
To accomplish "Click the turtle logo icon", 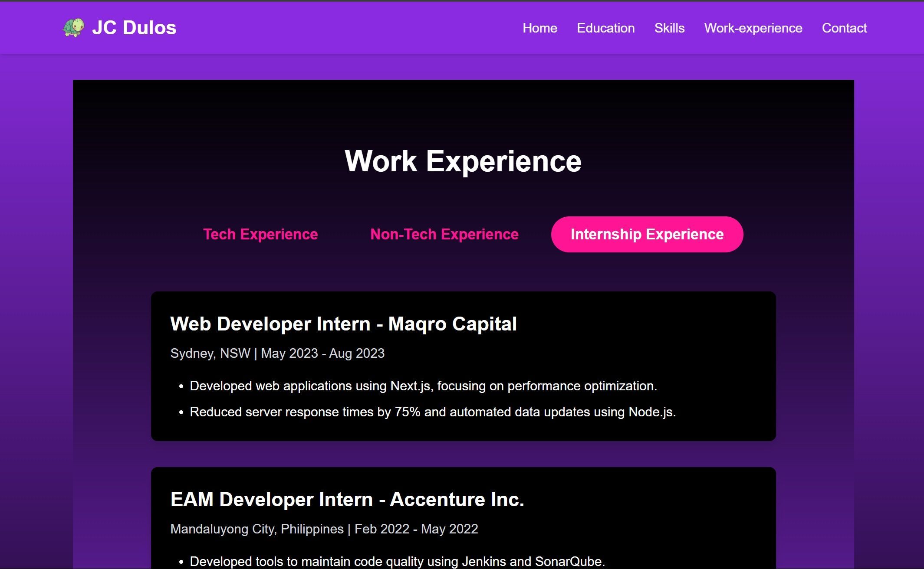I will point(73,28).
